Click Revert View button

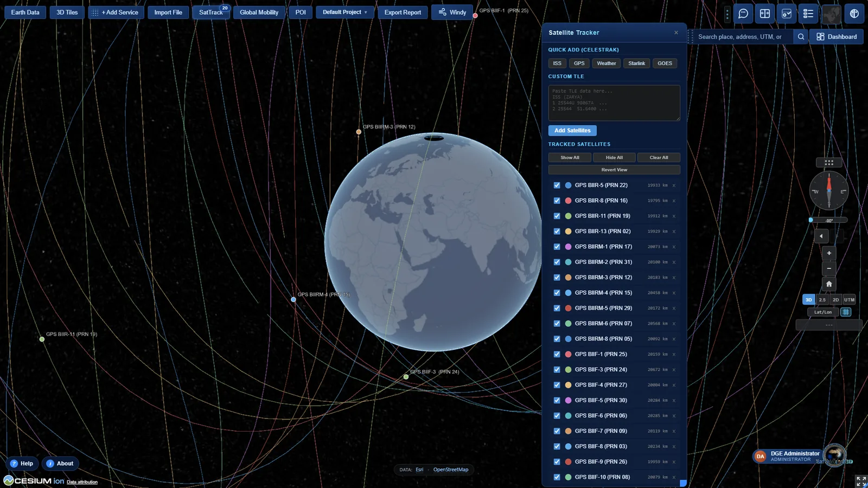(614, 170)
